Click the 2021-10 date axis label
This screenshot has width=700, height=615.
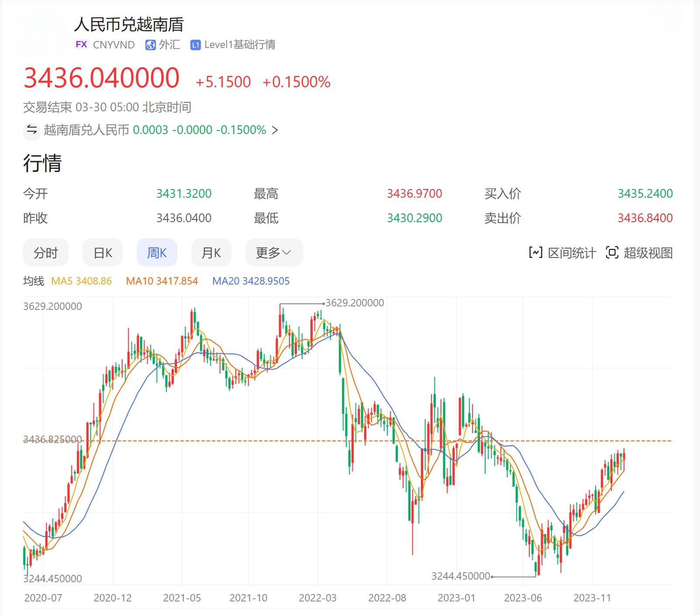[x=248, y=598]
